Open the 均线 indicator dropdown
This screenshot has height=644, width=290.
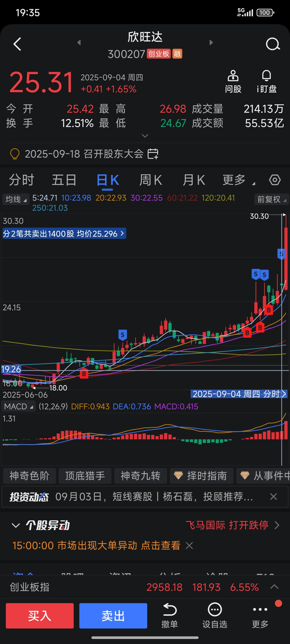16,199
